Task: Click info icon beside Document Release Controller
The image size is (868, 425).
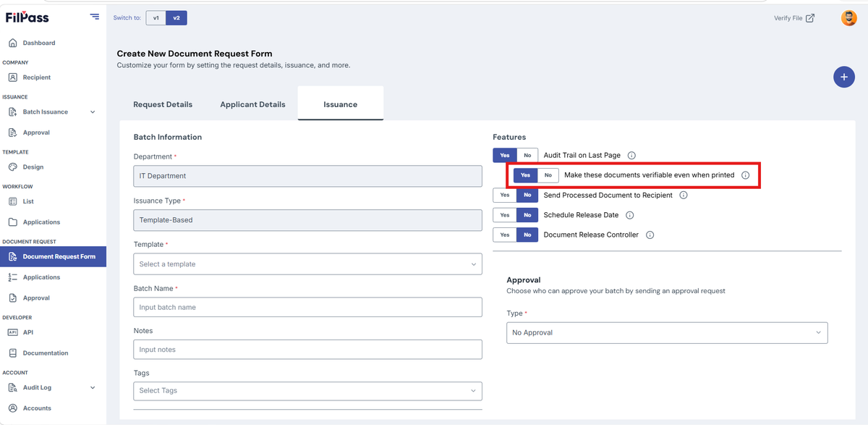Action: (x=650, y=235)
